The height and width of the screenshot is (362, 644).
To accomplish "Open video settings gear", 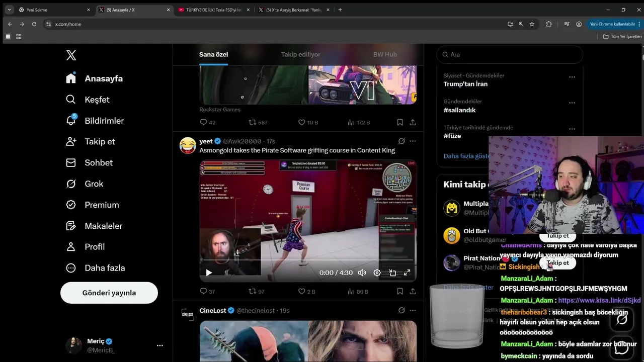I will point(377,273).
